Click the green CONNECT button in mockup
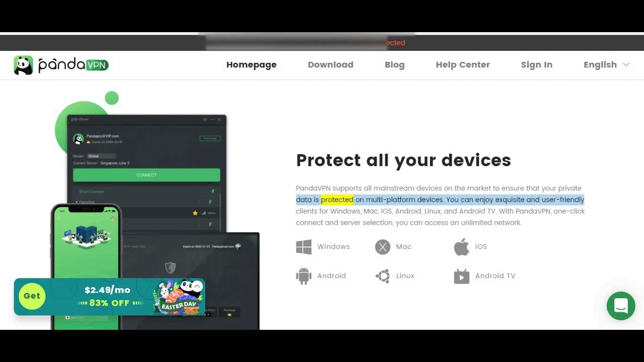The width and height of the screenshot is (644, 362). coord(146,175)
